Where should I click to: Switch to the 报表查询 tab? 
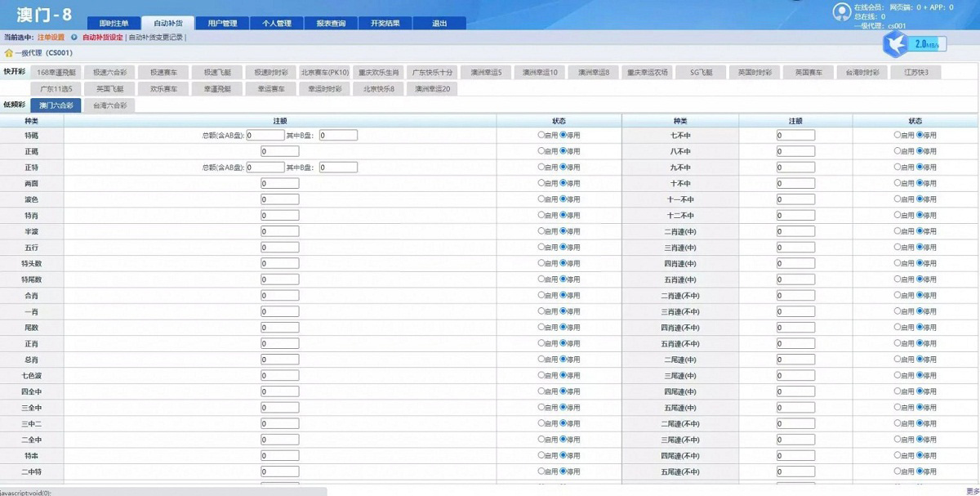click(x=331, y=24)
